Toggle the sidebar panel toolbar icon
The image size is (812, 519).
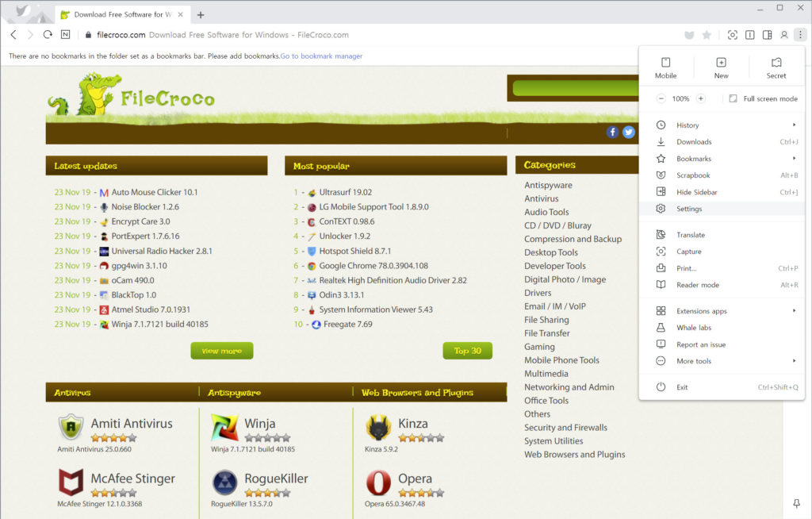coord(767,35)
